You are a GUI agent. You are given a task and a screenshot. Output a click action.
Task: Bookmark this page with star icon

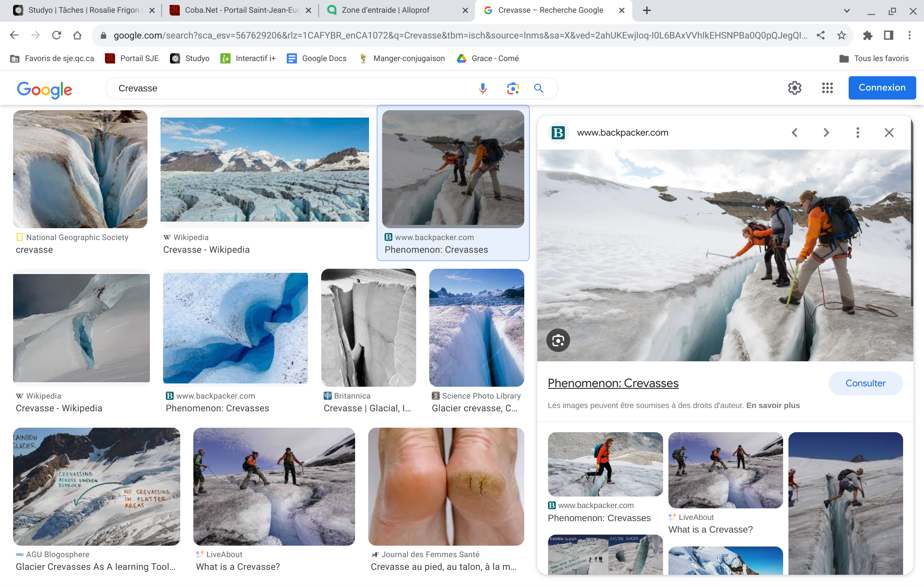(841, 35)
